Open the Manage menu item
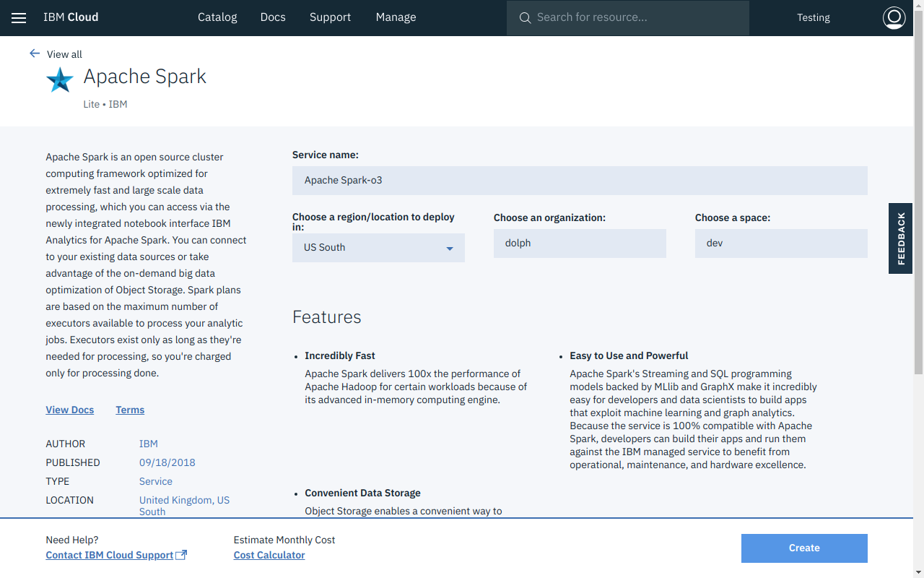This screenshot has height=578, width=924. [396, 17]
